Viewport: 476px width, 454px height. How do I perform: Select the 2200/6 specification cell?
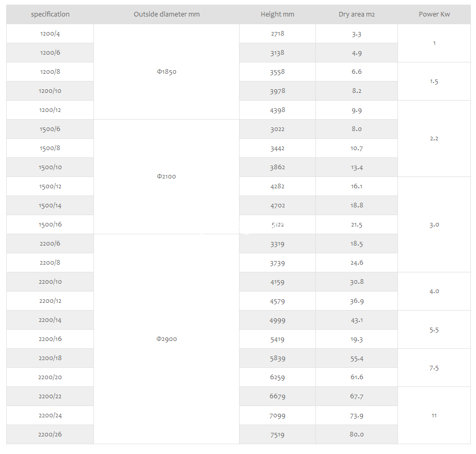[x=50, y=244]
